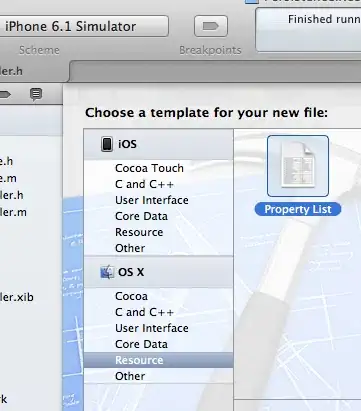Open the log navigator speech-bubble icon
The image size is (361, 411).
coord(36,94)
